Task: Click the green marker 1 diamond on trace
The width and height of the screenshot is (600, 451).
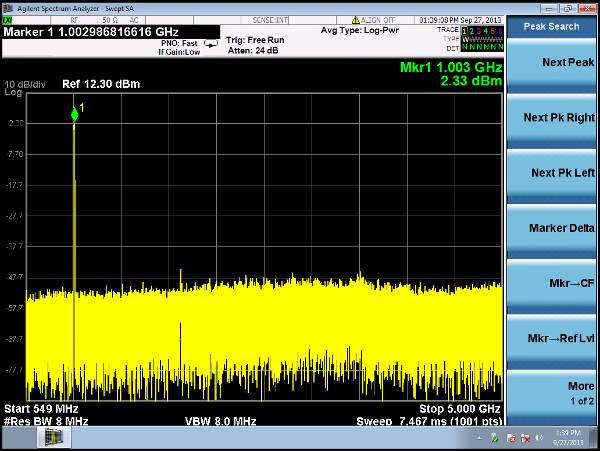Action: (x=74, y=116)
